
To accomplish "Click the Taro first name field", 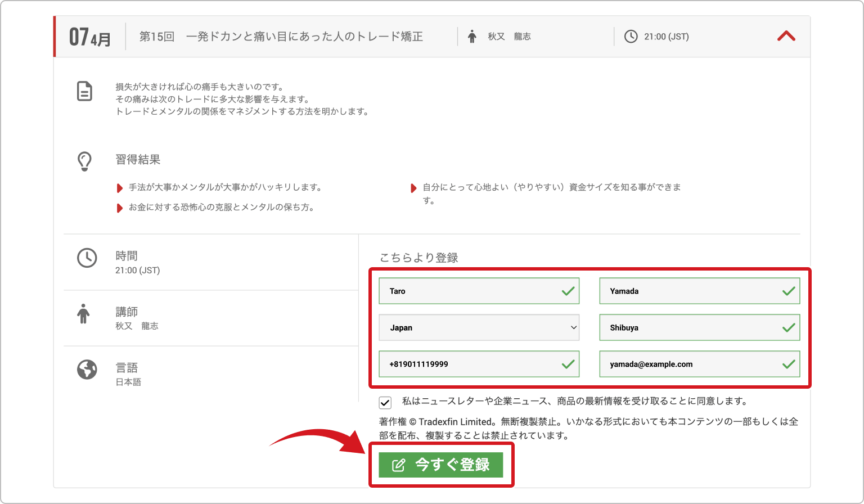I will point(478,291).
